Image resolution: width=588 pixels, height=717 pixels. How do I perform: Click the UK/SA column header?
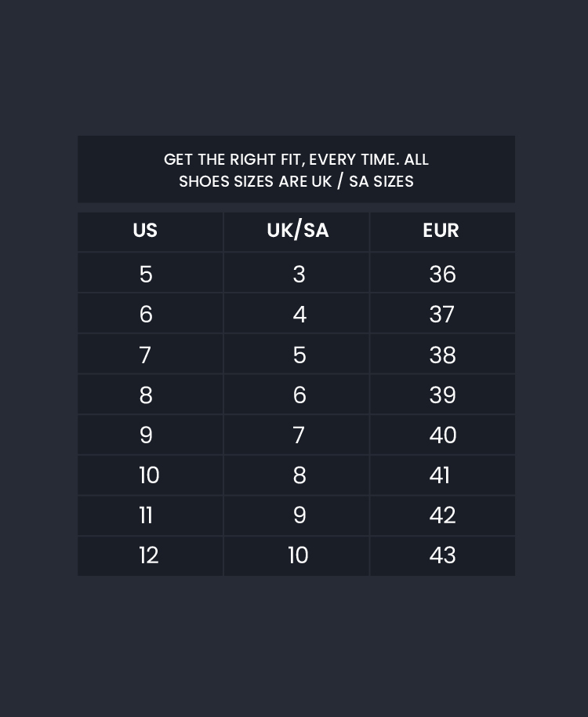pyautogui.click(x=296, y=231)
